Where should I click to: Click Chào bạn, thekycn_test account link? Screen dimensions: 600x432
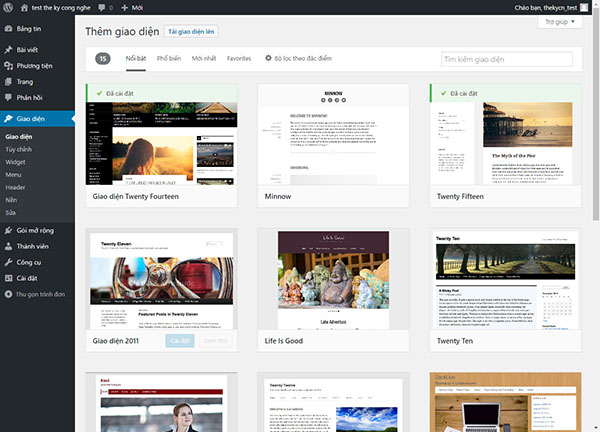click(x=546, y=8)
